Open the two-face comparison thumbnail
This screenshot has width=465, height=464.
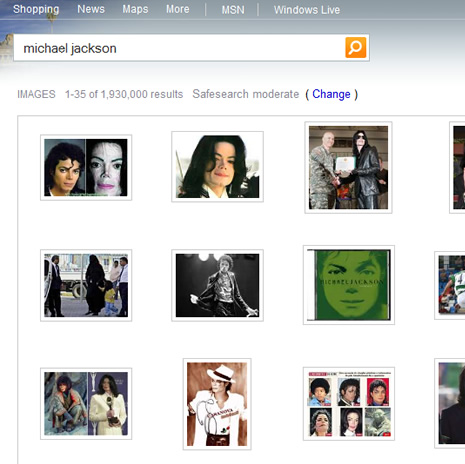pos(86,167)
